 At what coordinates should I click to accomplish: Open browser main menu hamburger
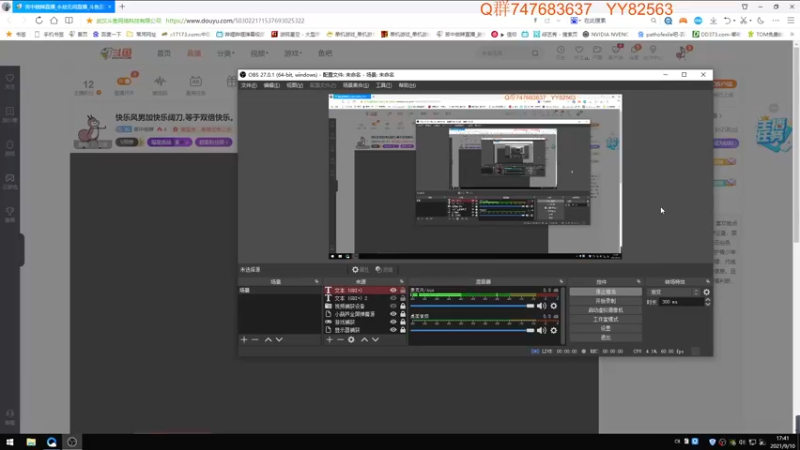[x=791, y=20]
